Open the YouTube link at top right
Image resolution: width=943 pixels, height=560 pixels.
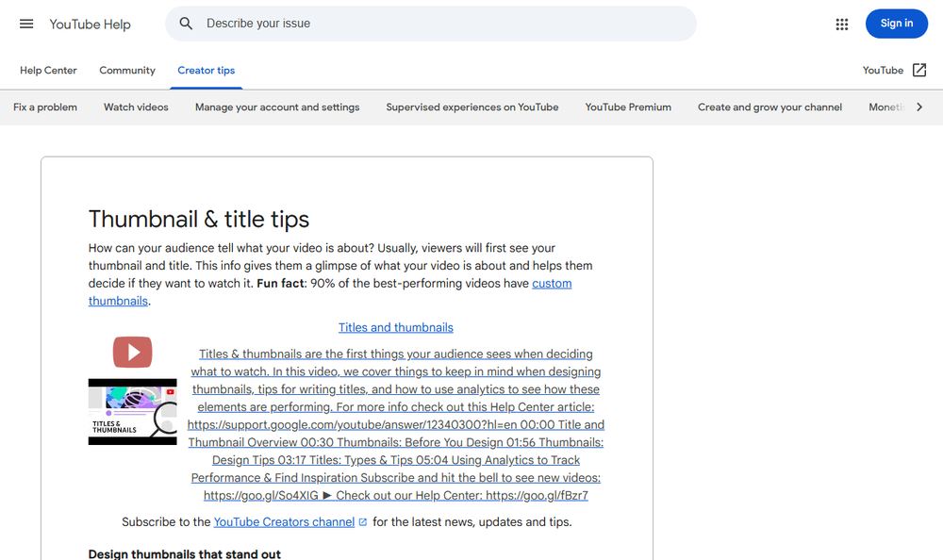(883, 71)
